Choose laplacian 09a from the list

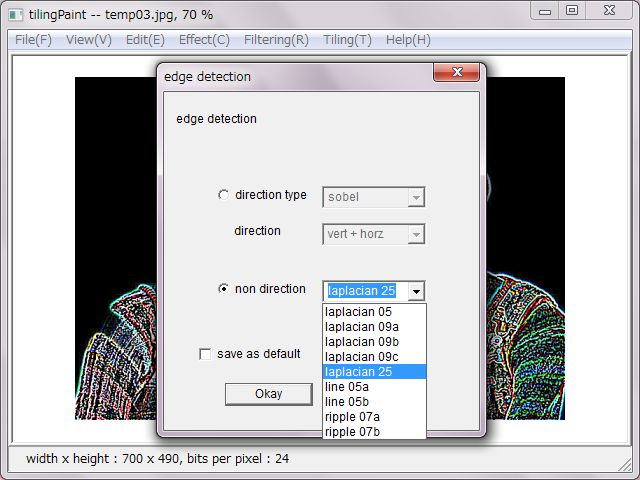tap(374, 327)
